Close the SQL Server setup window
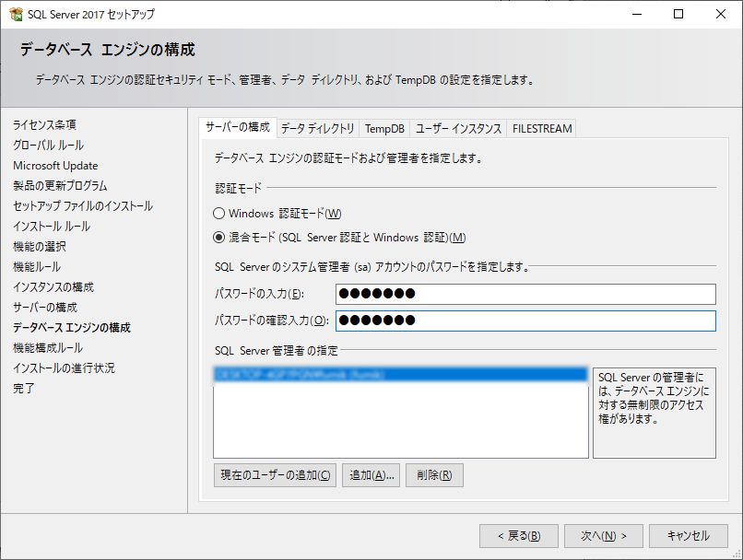 click(x=721, y=14)
